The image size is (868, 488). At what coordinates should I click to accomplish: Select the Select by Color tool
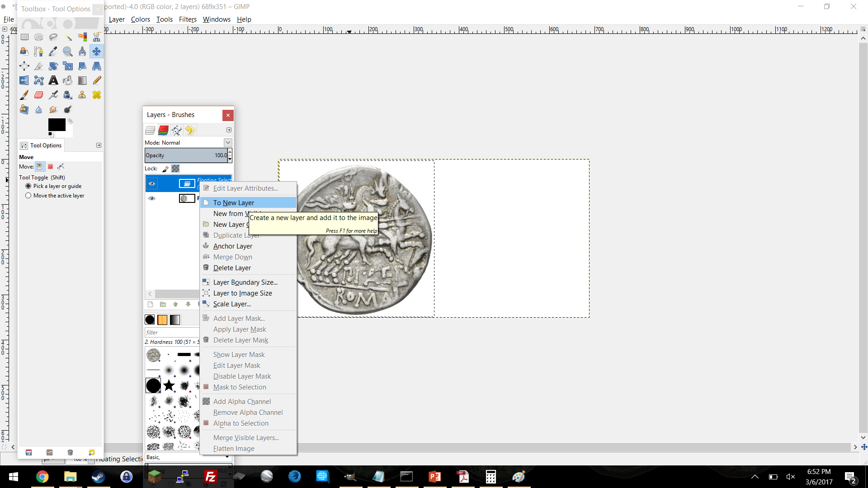82,37
